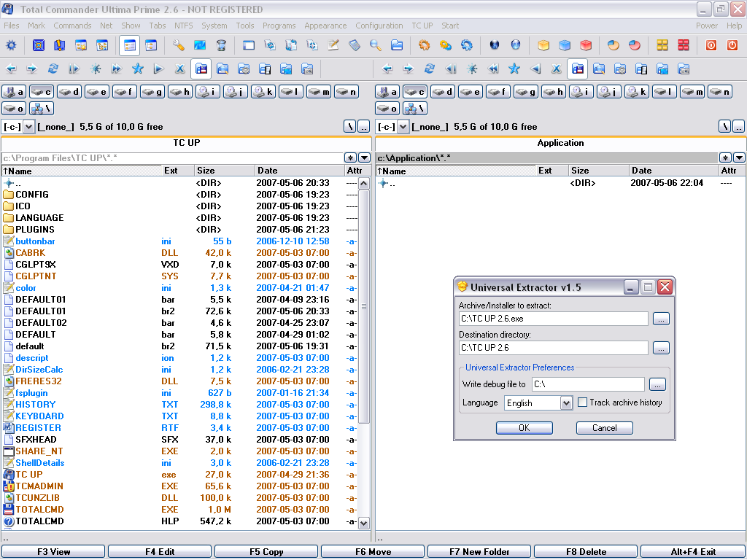Select the KEYBOARD TXT file row
Viewport: 747px width, 560px height.
[180, 416]
